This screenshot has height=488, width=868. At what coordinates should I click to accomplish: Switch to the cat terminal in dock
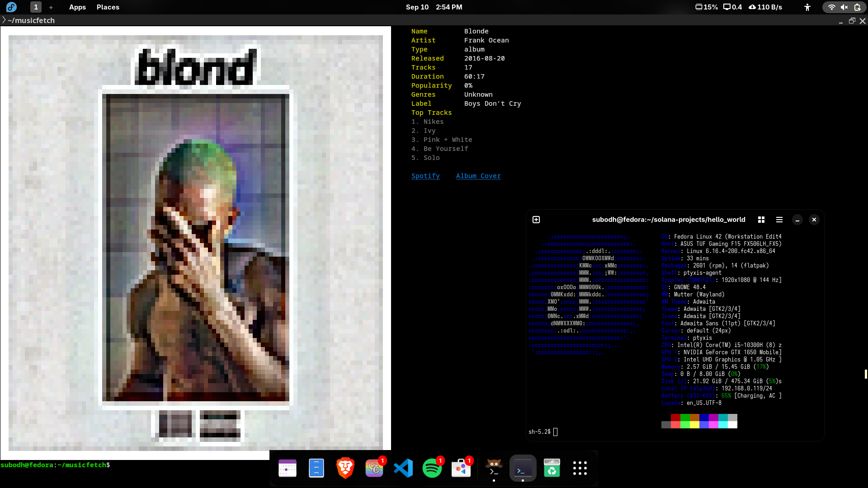pos(494,468)
